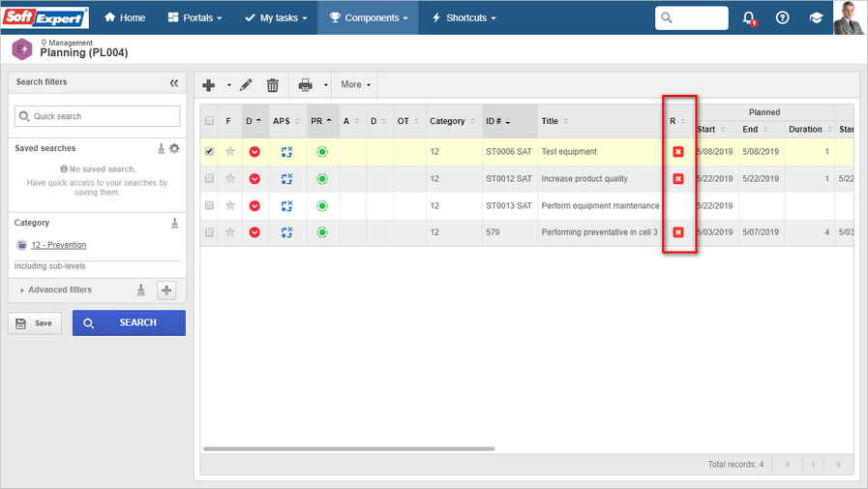Focus the Quick search field
Viewport: 868px width, 489px height.
coord(98,116)
